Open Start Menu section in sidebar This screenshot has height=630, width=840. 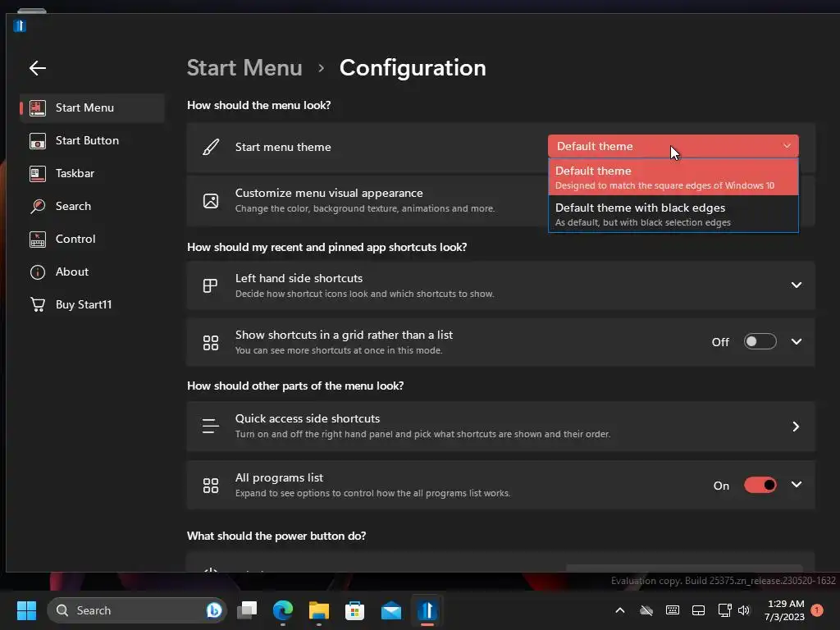tap(92, 107)
